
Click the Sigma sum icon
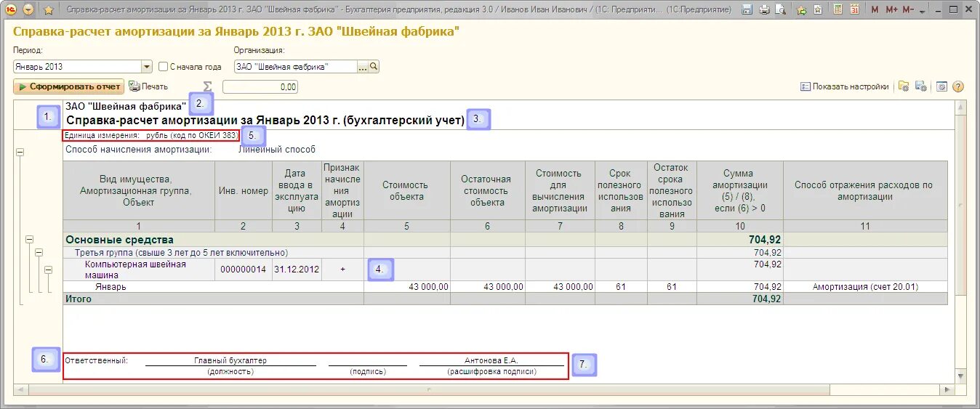(207, 86)
